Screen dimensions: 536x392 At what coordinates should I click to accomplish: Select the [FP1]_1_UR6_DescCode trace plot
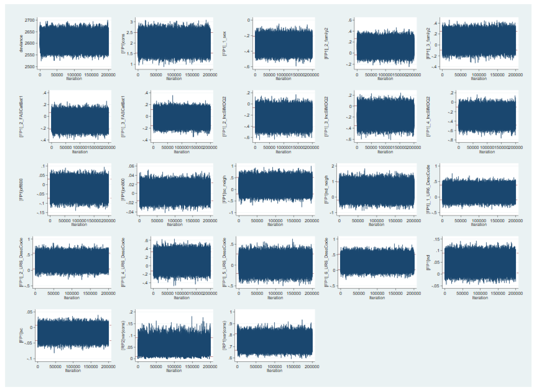479,189
